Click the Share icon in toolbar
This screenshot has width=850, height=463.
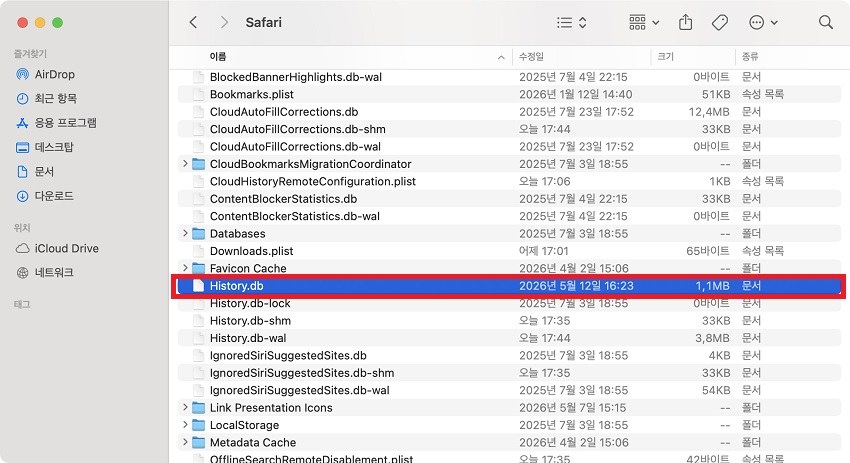point(685,22)
